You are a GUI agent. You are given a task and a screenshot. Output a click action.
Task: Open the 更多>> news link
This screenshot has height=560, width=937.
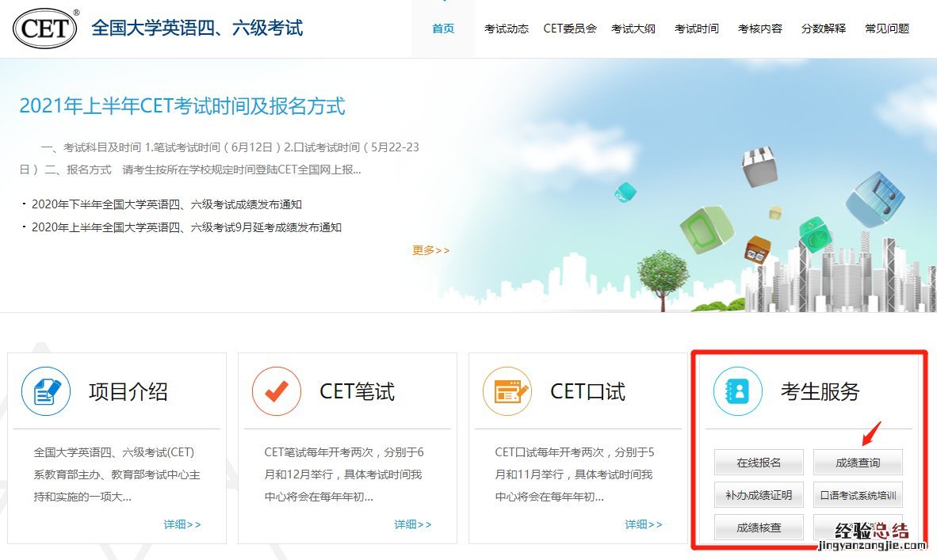(x=430, y=250)
